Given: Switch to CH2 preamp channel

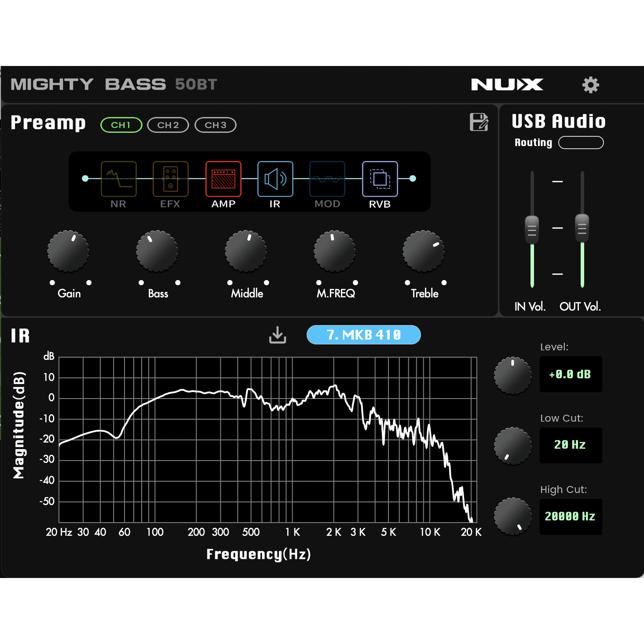Looking at the screenshot, I should tap(168, 125).
